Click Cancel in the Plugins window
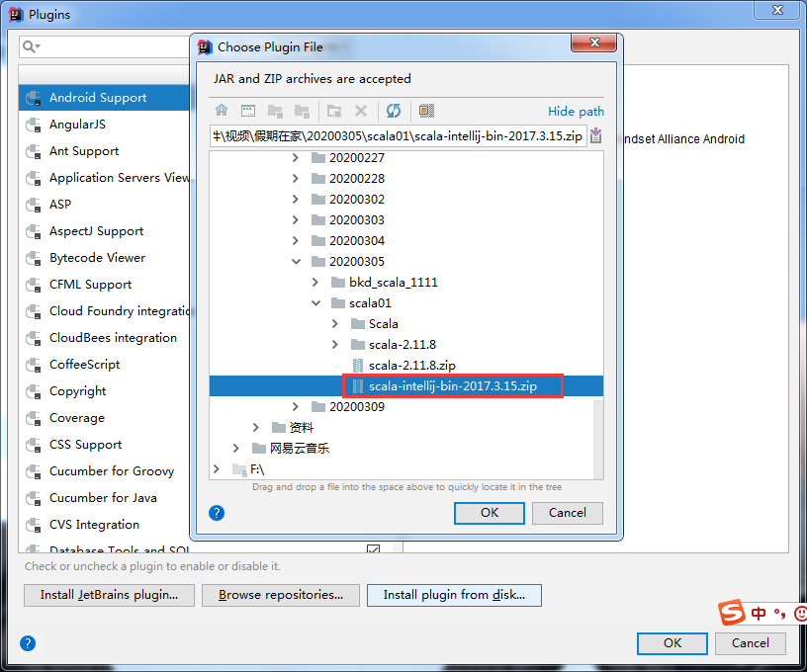Image resolution: width=807 pixels, height=672 pixels. [x=751, y=643]
